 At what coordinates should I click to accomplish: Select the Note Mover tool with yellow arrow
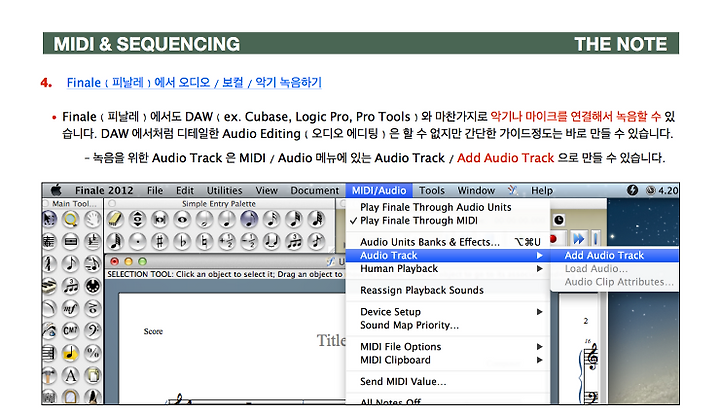click(71, 353)
